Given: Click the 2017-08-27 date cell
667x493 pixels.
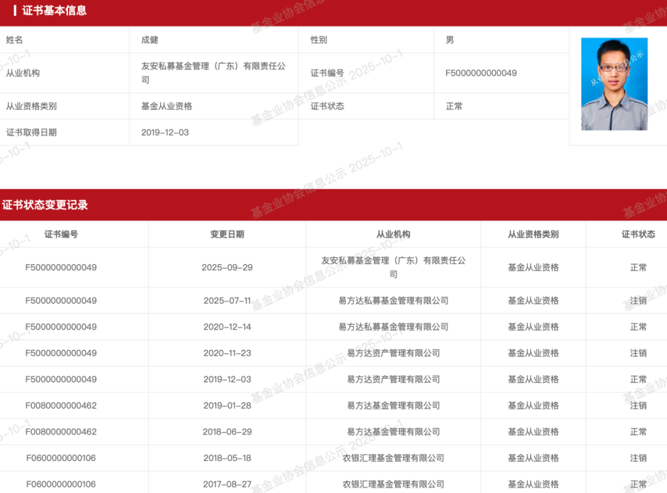Looking at the screenshot, I should [227, 484].
